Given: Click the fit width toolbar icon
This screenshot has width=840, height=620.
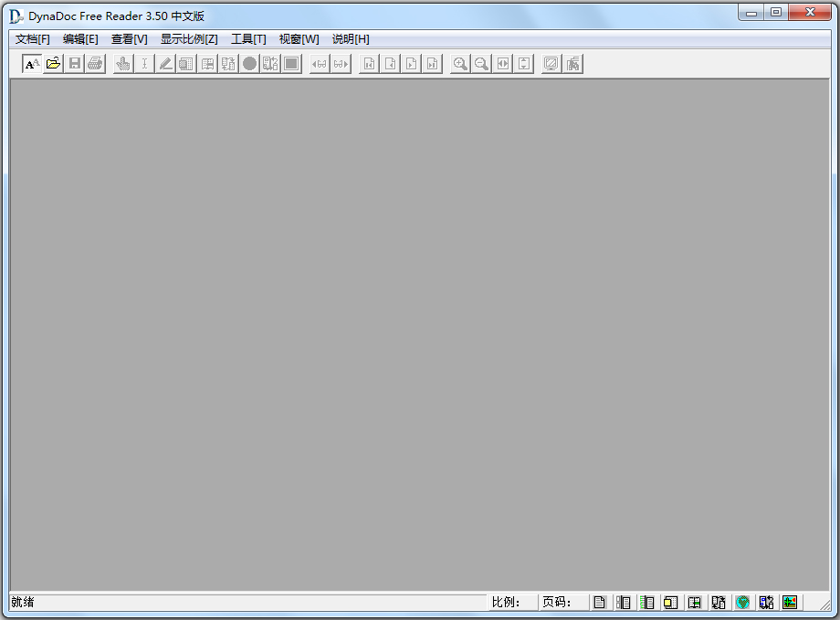Looking at the screenshot, I should tap(502, 63).
